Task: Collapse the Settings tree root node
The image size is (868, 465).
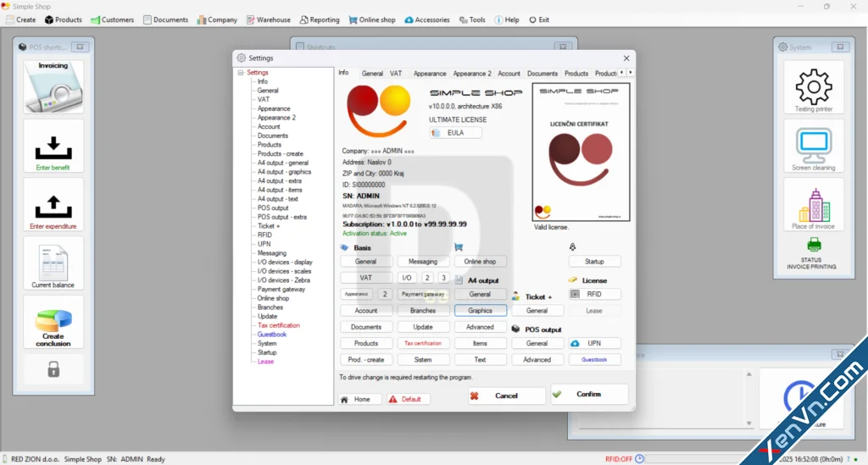Action: pyautogui.click(x=241, y=73)
